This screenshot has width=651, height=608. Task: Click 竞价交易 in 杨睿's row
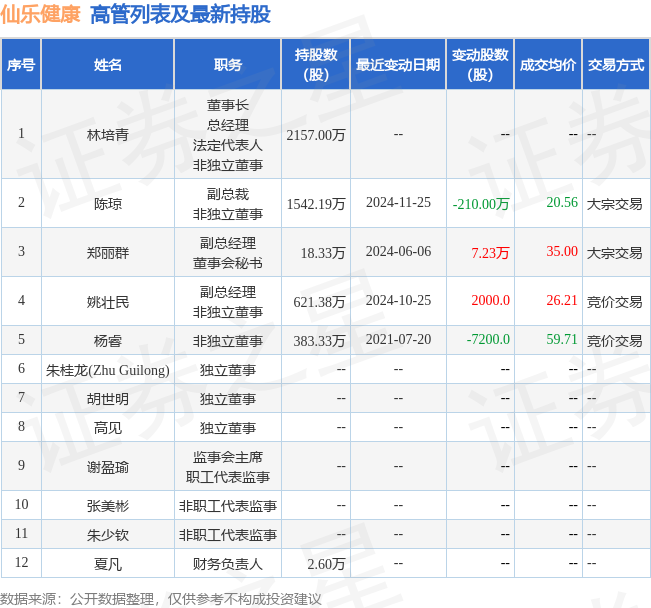click(614, 341)
